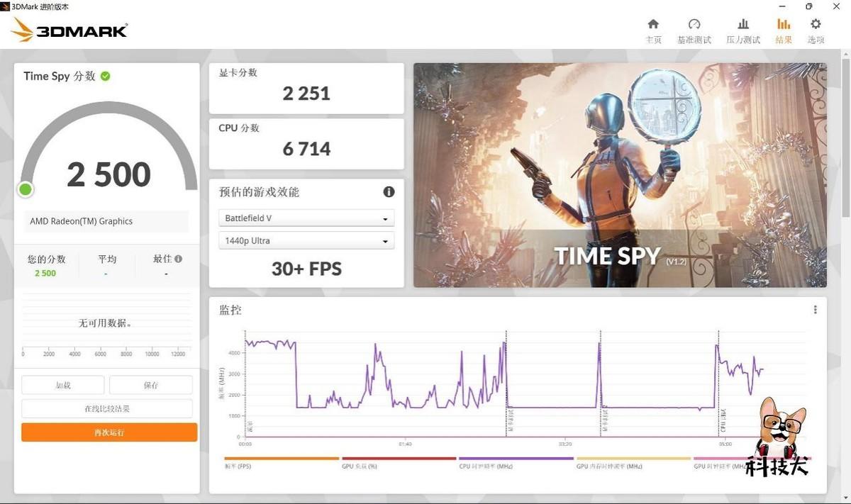Open the estimated game performance info icon
The height and width of the screenshot is (504, 851).
coord(389,191)
